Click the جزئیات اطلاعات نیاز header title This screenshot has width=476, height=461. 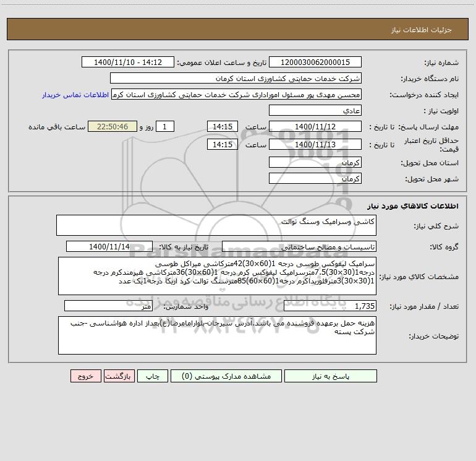point(422,30)
